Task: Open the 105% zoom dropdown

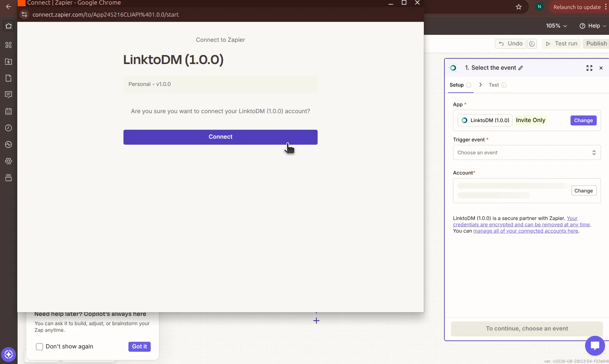Action: pyautogui.click(x=557, y=26)
